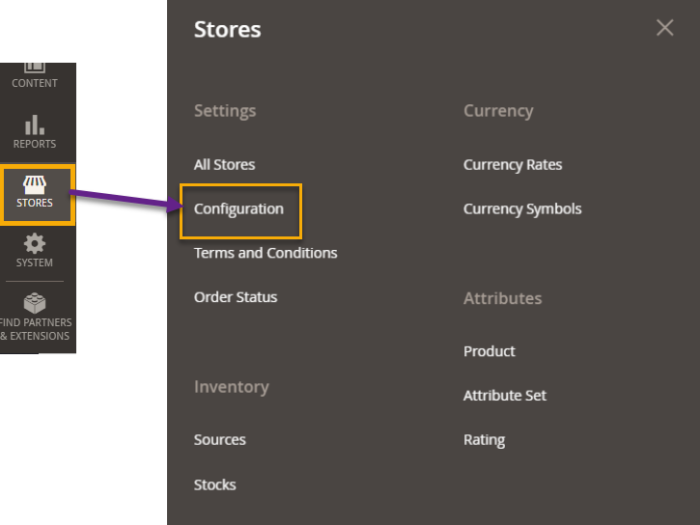Click Find Partners & Extensions cube icon
Viewport: 700px width, 525px height.
35,303
